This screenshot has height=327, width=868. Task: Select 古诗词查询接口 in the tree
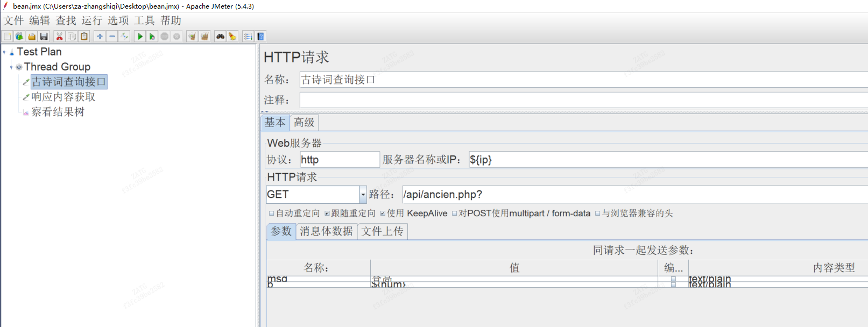point(69,82)
